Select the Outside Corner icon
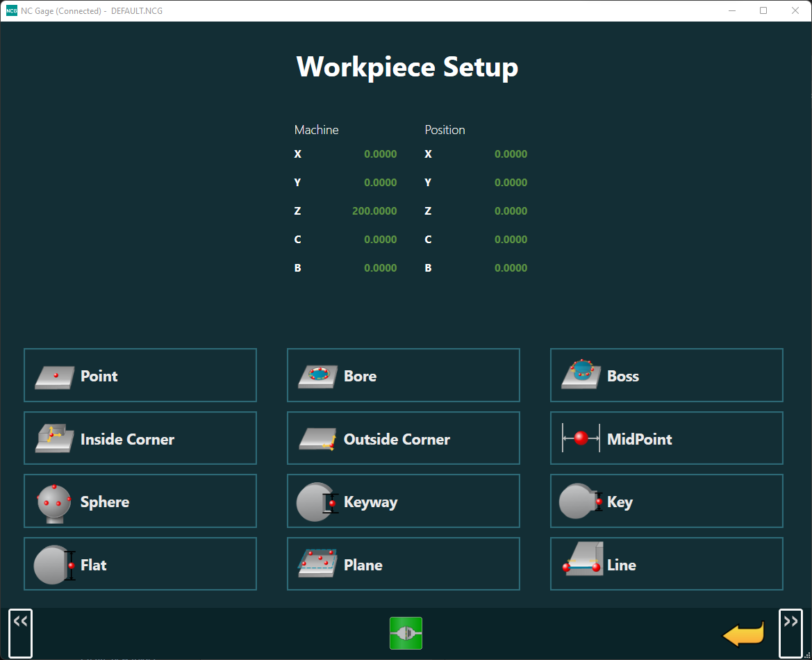The width and height of the screenshot is (812, 660). (x=318, y=439)
